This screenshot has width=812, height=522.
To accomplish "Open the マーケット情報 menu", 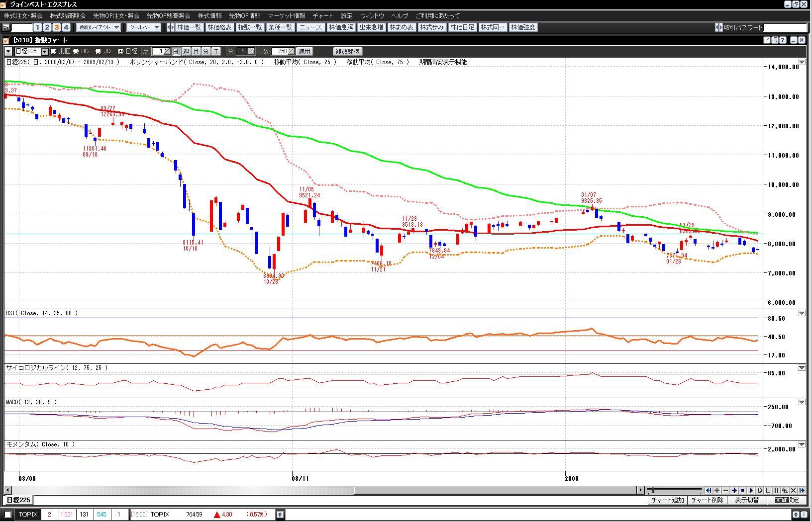I will coord(287,16).
